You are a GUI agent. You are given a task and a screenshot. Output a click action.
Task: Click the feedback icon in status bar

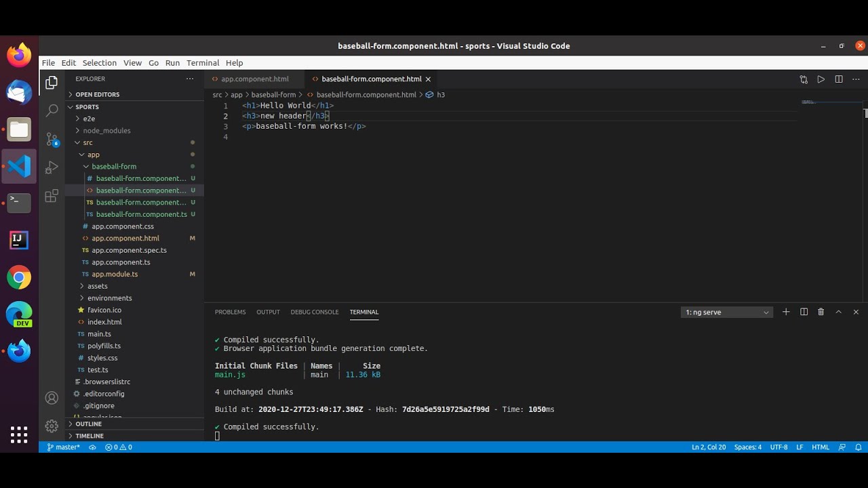point(842,447)
